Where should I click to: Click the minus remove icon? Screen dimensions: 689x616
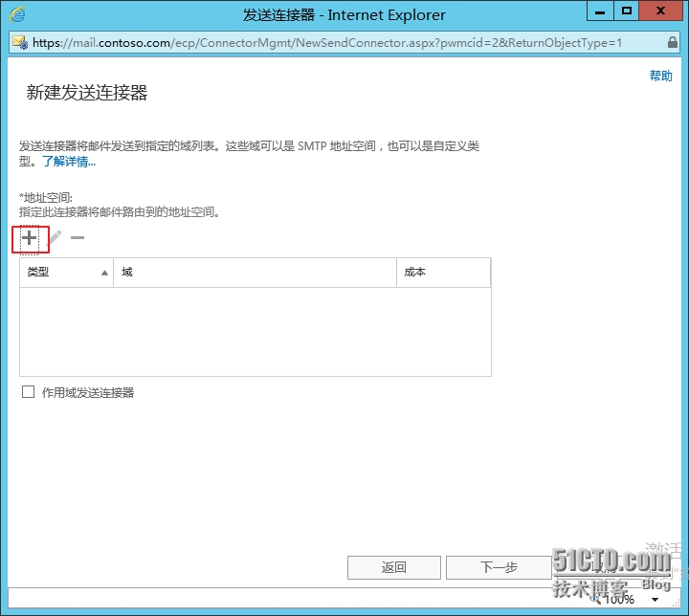pyautogui.click(x=78, y=238)
